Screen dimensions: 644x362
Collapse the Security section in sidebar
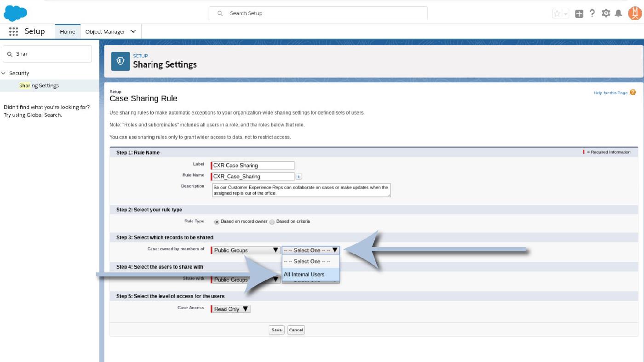(x=4, y=73)
